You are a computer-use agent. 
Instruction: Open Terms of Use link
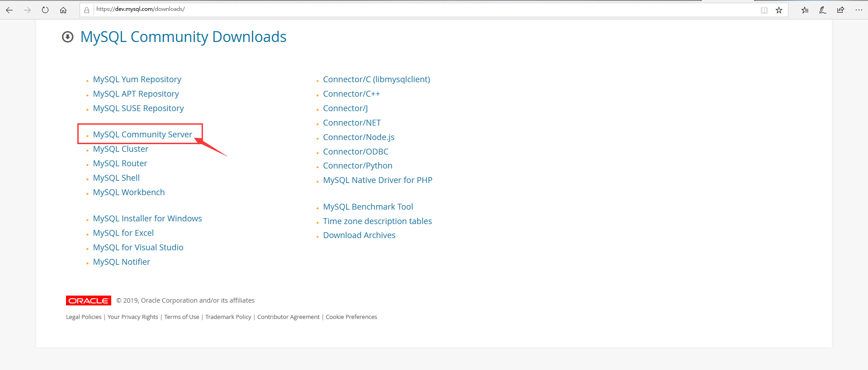182,317
